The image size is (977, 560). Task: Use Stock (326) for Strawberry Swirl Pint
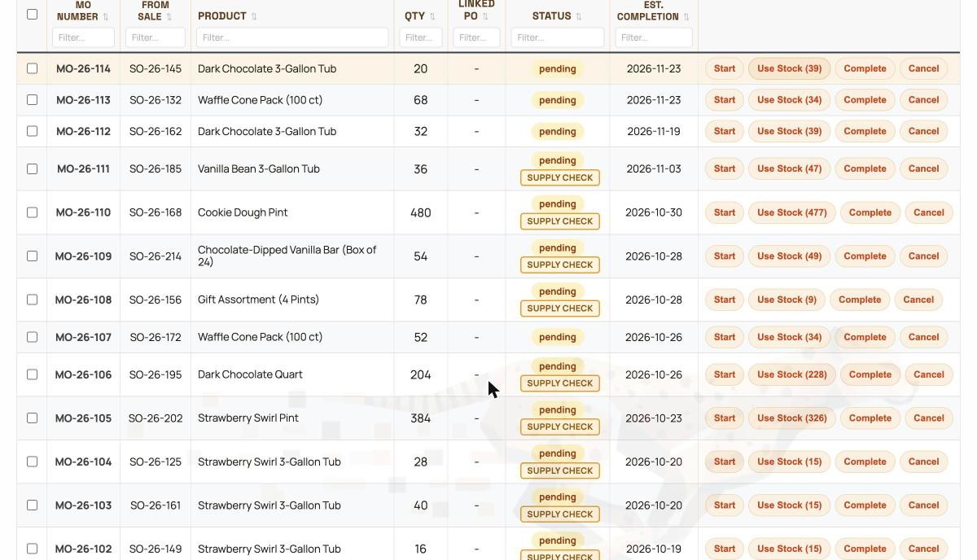pos(792,418)
